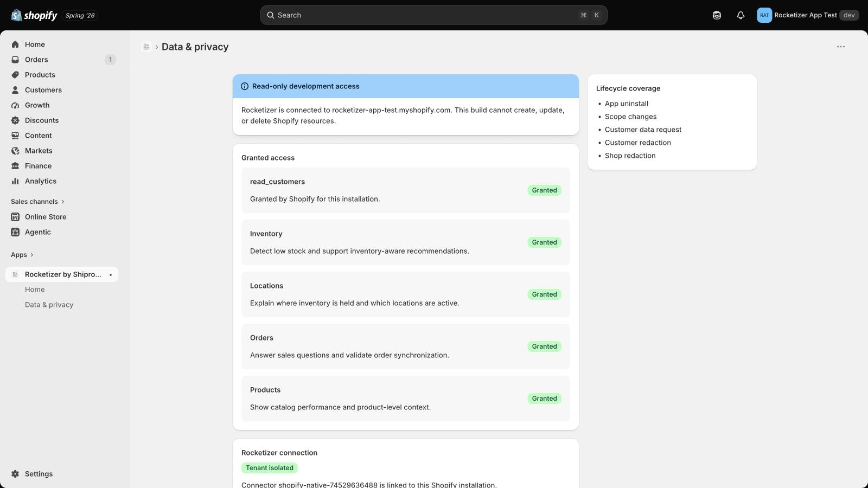This screenshot has height=488, width=868.
Task: Click the Rocketizer app icon in sidebar
Action: 15,274
